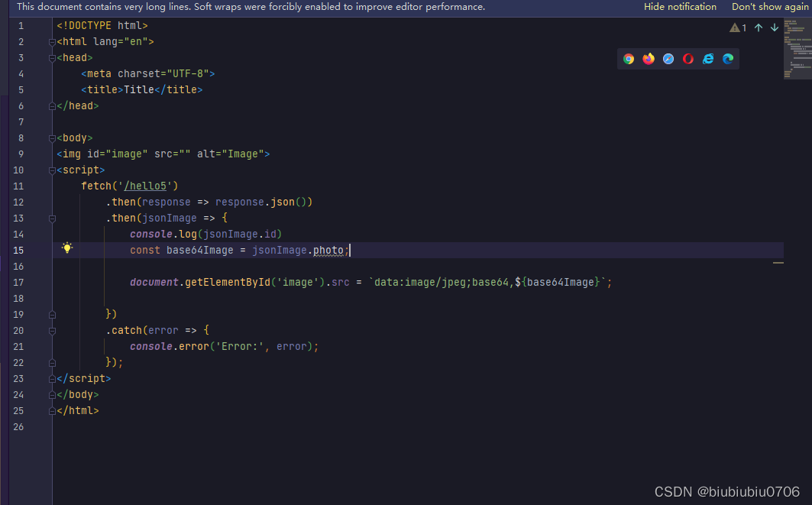Open page in Chrome browser icon
The height and width of the screenshot is (505, 812).
coord(629,59)
